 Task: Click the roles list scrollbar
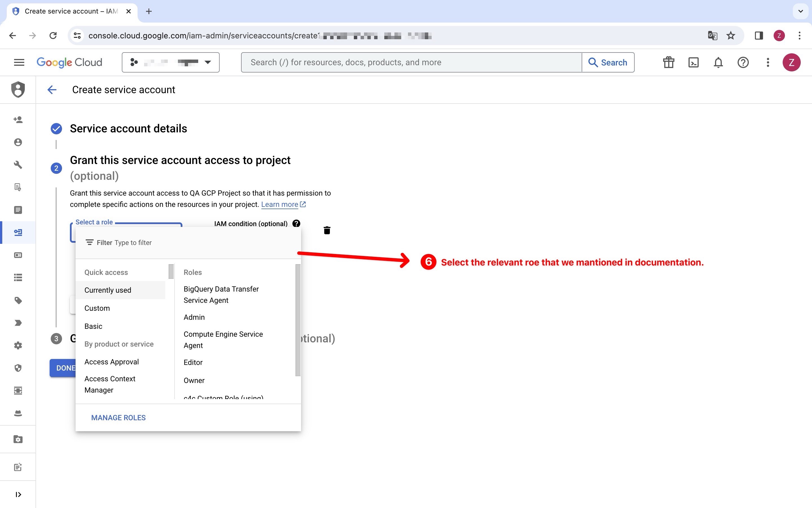(298, 320)
